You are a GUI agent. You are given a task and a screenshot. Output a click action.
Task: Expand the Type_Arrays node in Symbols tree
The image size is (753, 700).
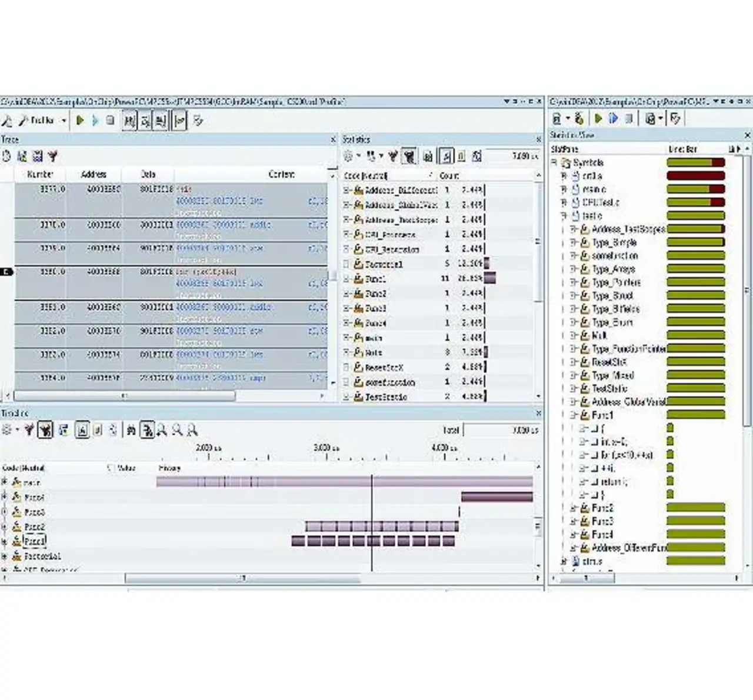pyautogui.click(x=573, y=269)
